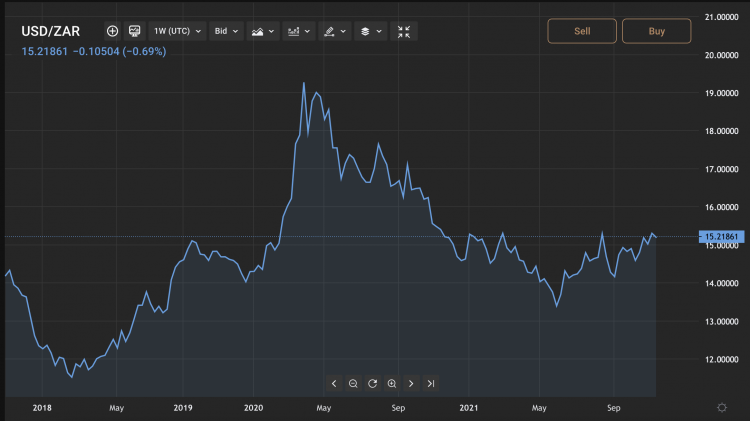Click the Sell button
Image resolution: width=750 pixels, height=421 pixels.
pyautogui.click(x=582, y=31)
